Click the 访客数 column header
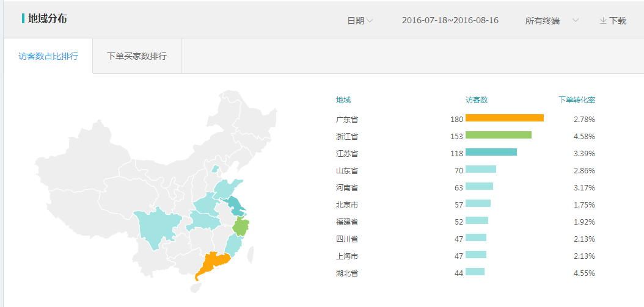Screen dimensions: 644x307 pyautogui.click(x=477, y=99)
